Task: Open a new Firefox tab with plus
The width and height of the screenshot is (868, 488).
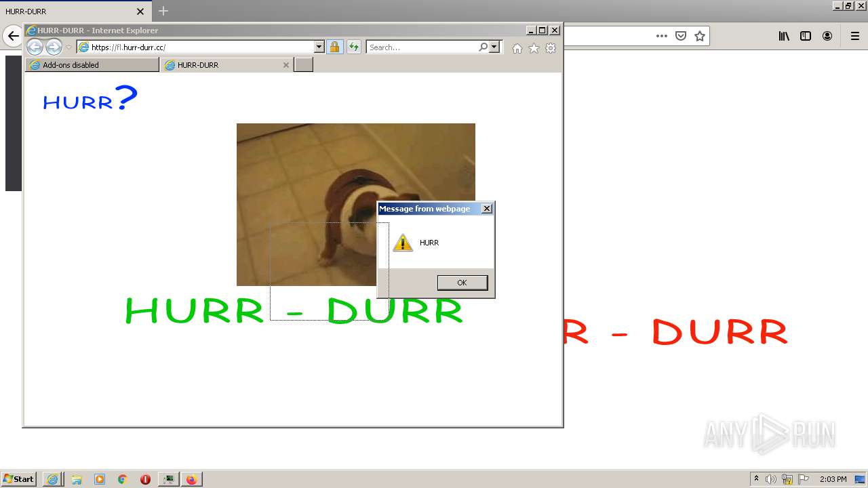Action: (163, 11)
